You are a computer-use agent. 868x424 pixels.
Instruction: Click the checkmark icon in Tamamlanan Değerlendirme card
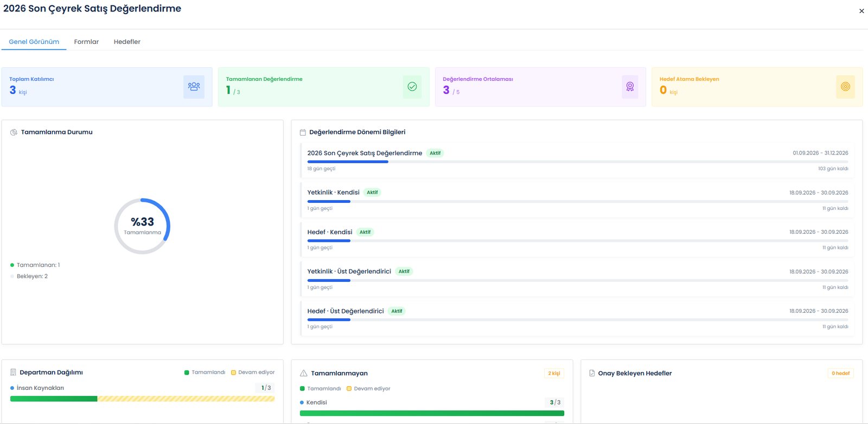412,87
